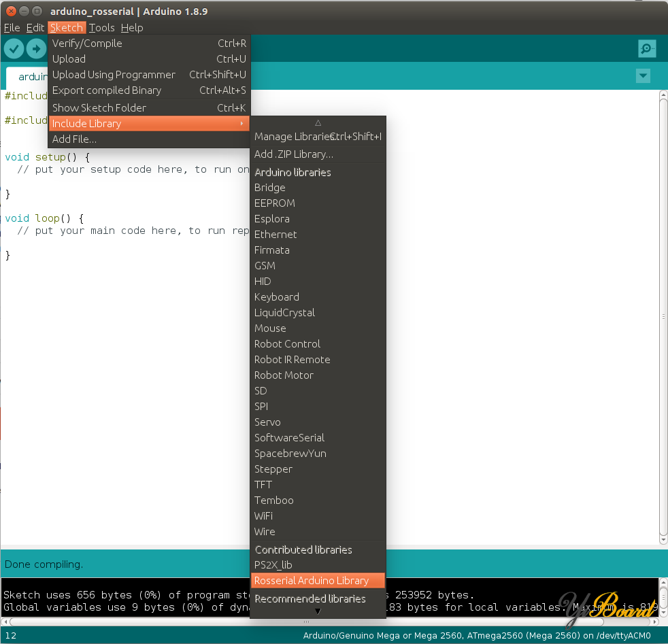Viewport: 668px width, 644px height.
Task: Include the LiquidCrystal library
Action: [x=318, y=313]
